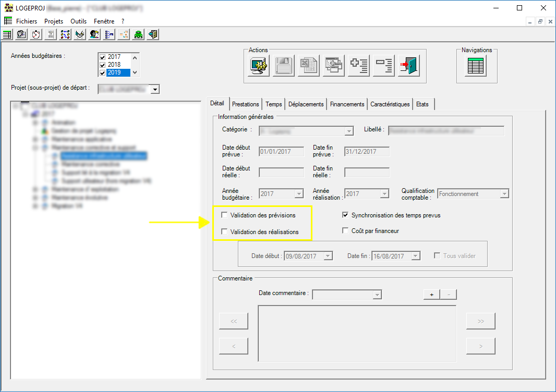Open the contact card toolbar icon

click(21, 34)
